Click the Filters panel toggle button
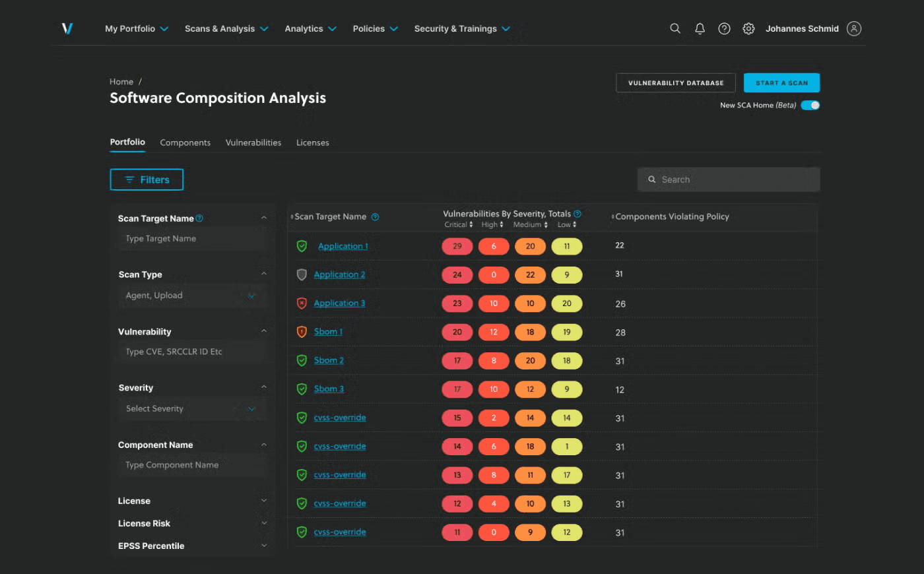924x574 pixels. (147, 179)
